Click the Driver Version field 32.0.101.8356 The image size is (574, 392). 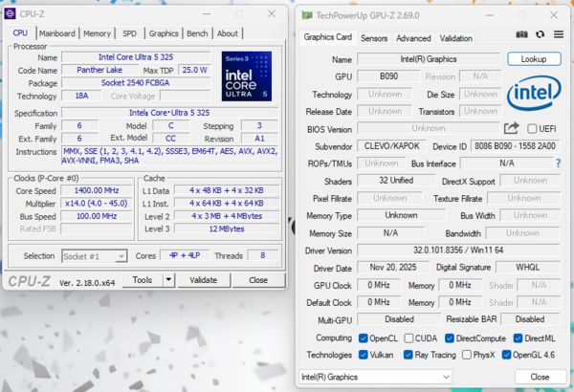point(458,250)
